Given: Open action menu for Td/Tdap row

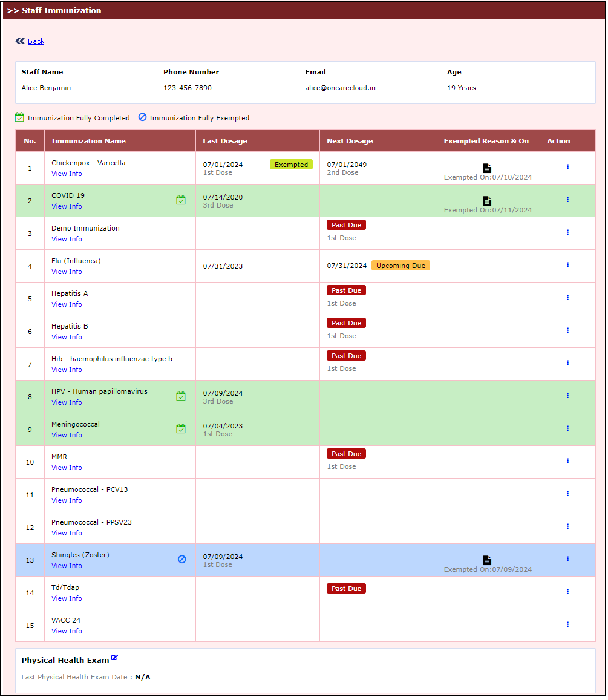Looking at the screenshot, I should [x=567, y=592].
